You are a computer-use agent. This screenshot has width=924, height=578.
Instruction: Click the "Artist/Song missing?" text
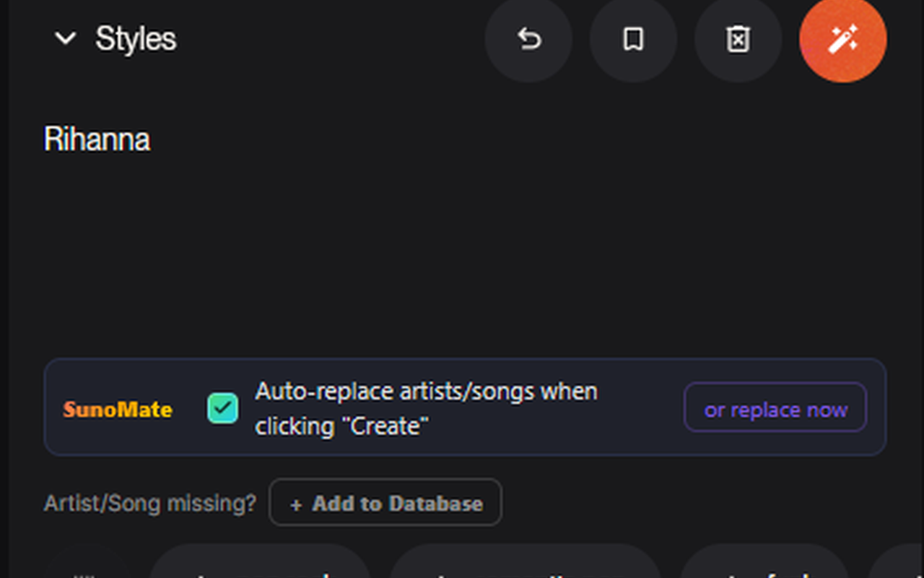(x=149, y=503)
